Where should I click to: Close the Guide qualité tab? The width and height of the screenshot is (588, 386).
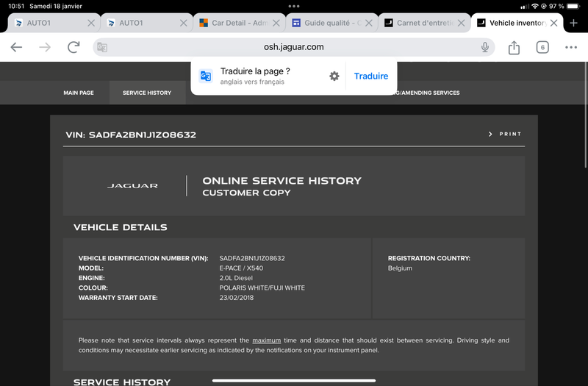(x=369, y=23)
